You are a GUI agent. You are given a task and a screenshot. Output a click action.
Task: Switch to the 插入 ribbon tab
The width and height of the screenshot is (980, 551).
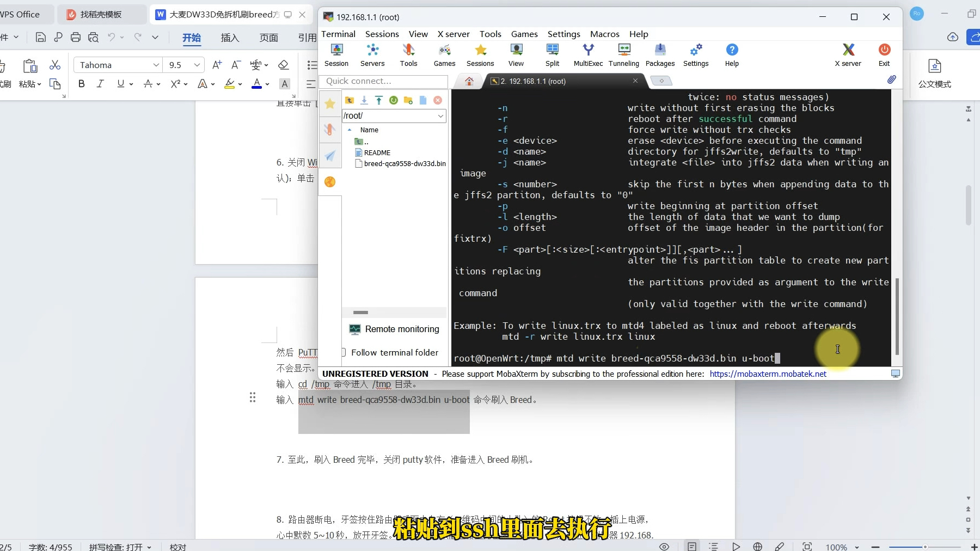(x=230, y=38)
